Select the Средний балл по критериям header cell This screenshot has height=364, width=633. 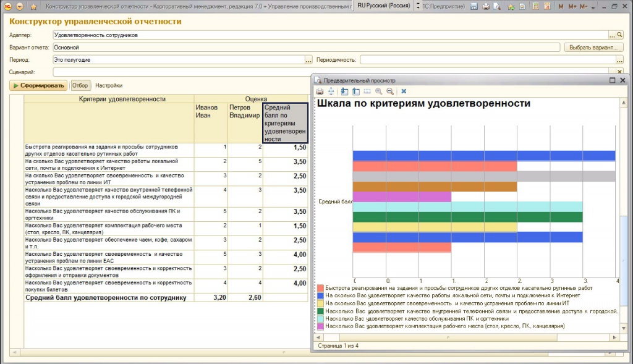click(285, 123)
